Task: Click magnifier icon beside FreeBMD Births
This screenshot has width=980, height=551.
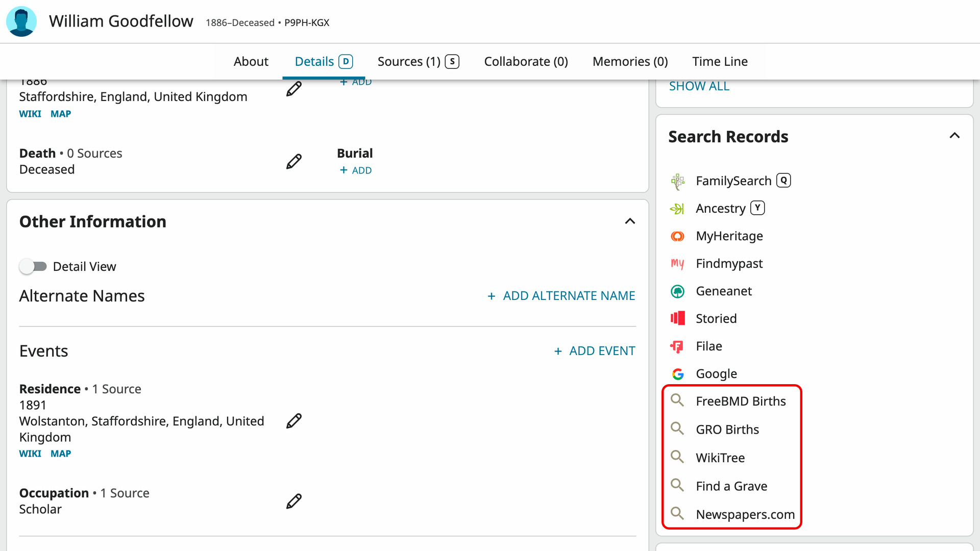Action: (x=677, y=400)
